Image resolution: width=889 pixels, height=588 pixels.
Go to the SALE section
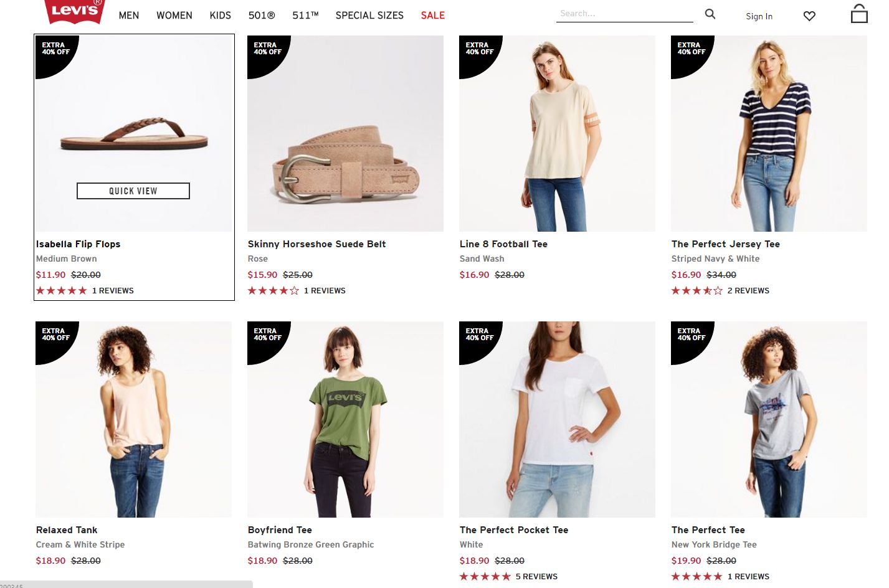click(x=432, y=16)
